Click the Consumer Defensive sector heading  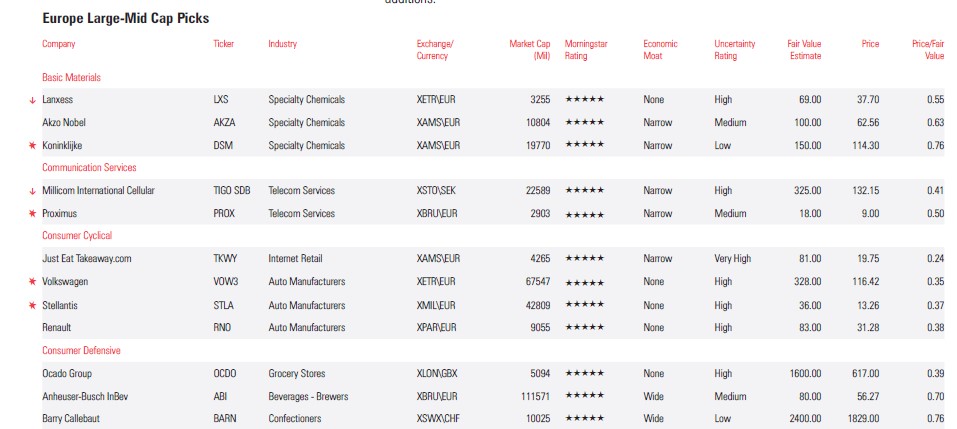tap(81, 351)
